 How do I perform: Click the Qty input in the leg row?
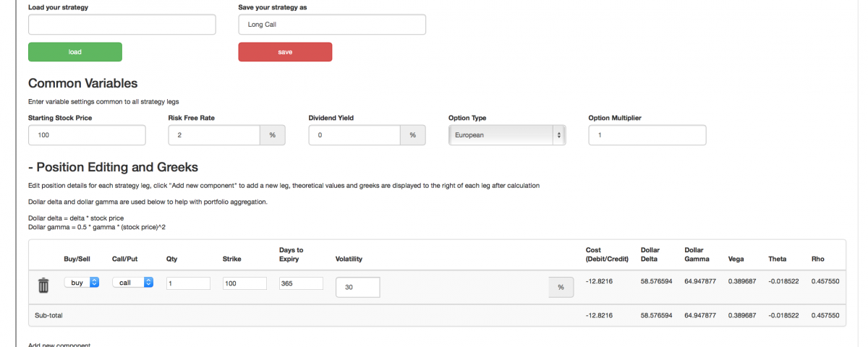click(188, 283)
